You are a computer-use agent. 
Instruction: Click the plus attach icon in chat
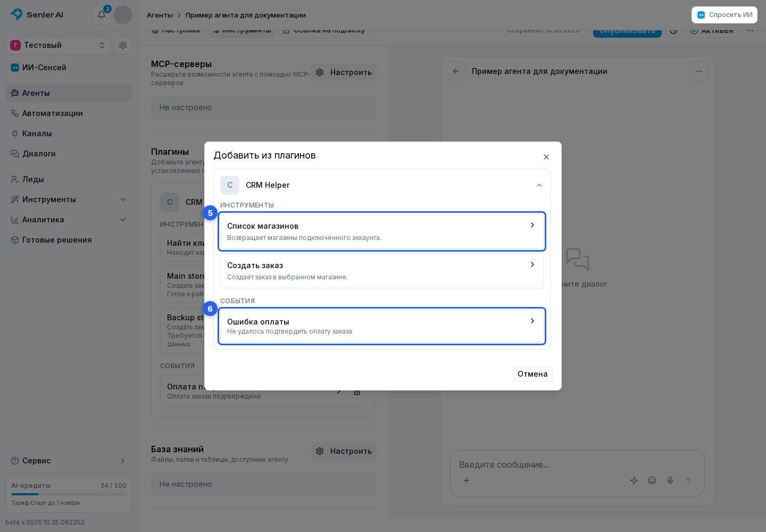(467, 480)
